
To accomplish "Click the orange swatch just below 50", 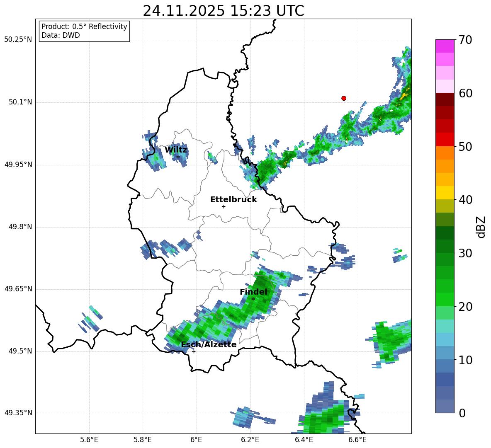I will [x=445, y=153].
